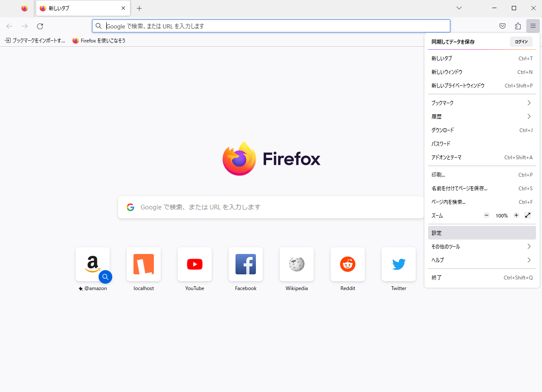This screenshot has width=542, height=392.
Task: Expand the ブックマーク submenu
Action: [482, 103]
